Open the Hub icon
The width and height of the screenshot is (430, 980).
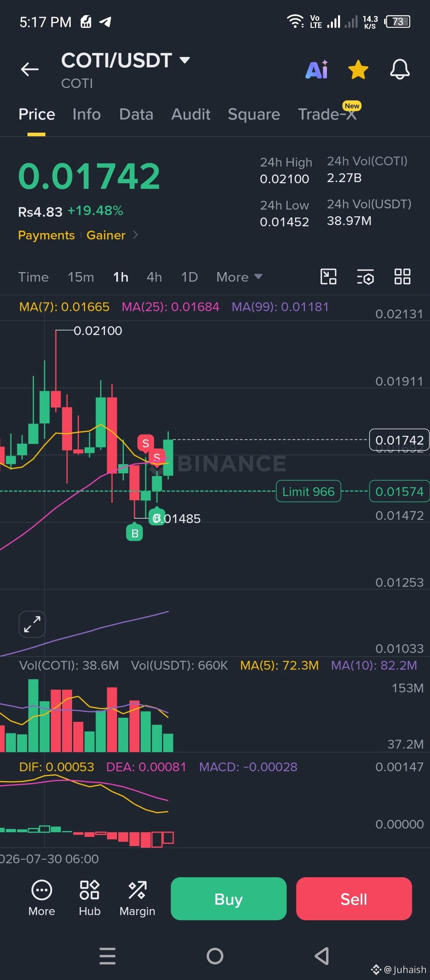point(90,898)
